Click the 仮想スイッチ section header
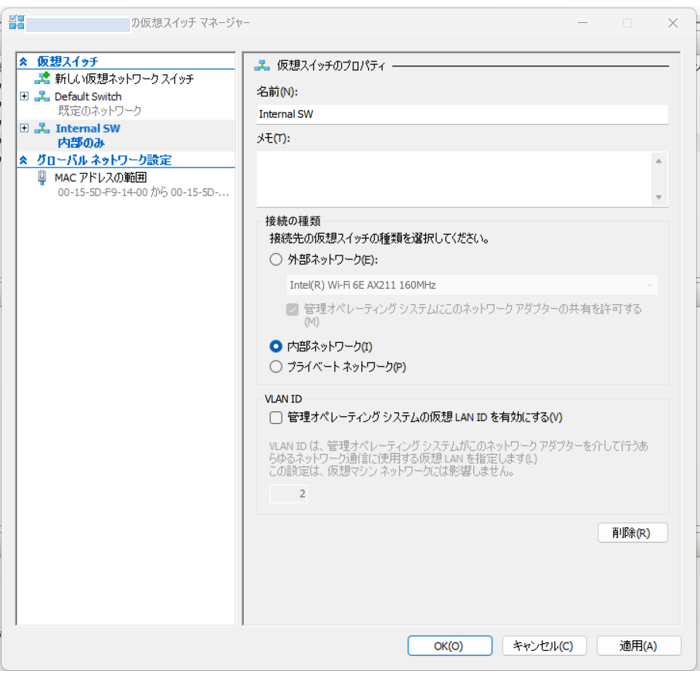Viewport: 700px width, 680px height. 67,61
